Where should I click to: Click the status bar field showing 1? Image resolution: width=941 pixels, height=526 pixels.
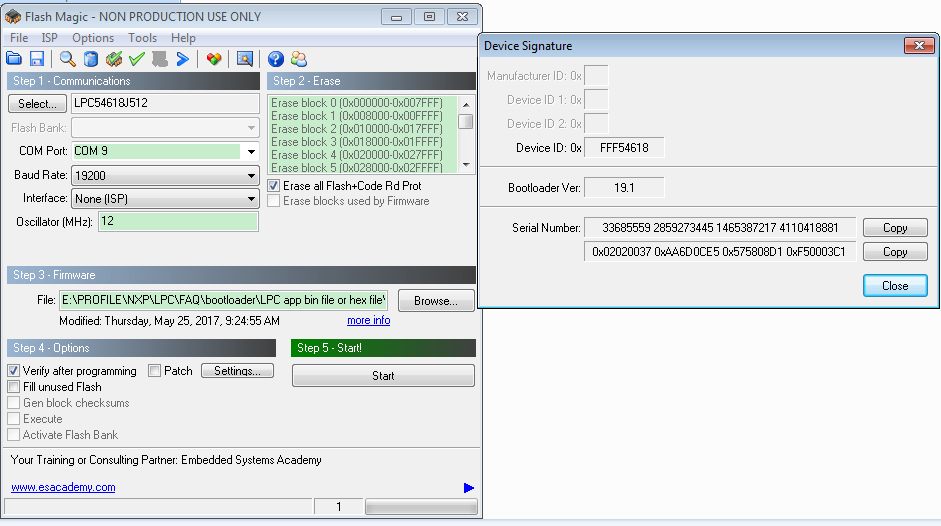click(338, 507)
